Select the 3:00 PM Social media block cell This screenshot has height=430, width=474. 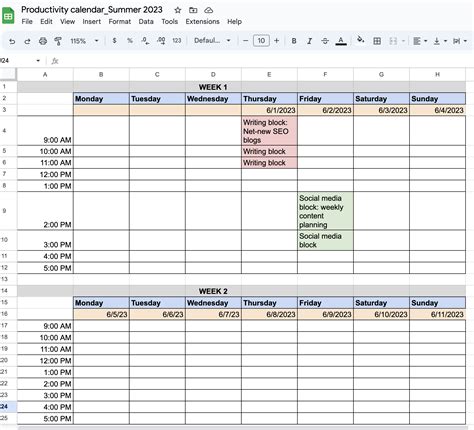click(325, 240)
